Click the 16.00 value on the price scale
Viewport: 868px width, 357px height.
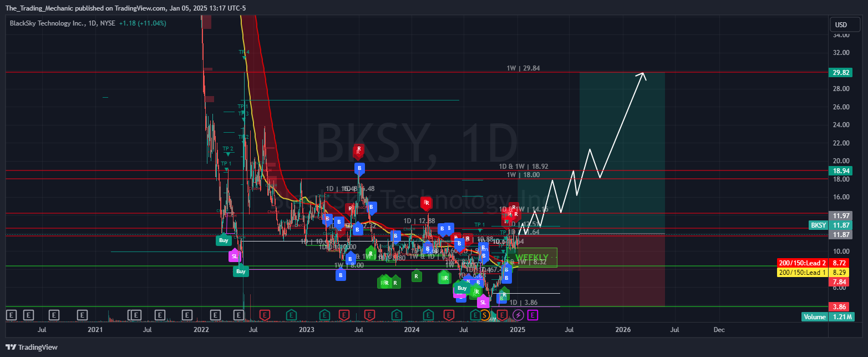(x=841, y=197)
